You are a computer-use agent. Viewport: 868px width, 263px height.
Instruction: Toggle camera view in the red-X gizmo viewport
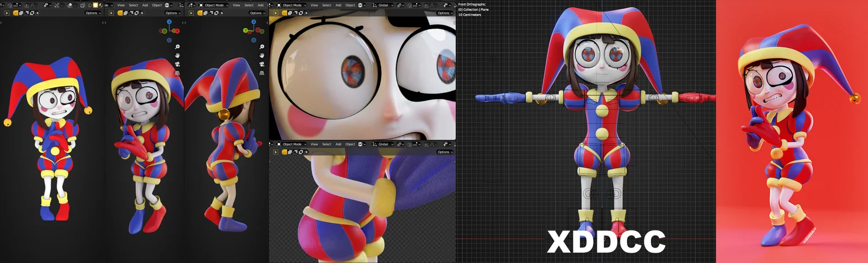click(x=177, y=64)
